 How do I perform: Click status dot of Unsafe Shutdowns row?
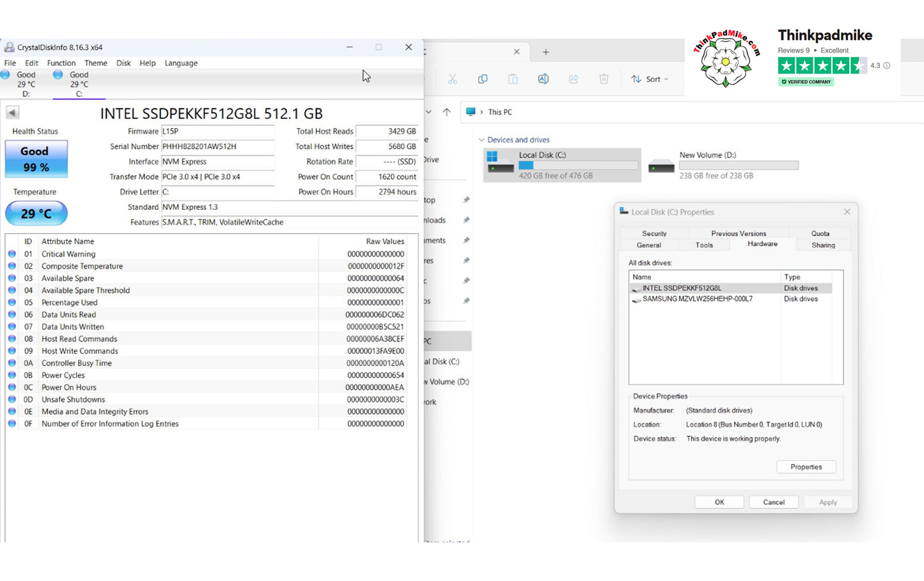click(x=12, y=399)
